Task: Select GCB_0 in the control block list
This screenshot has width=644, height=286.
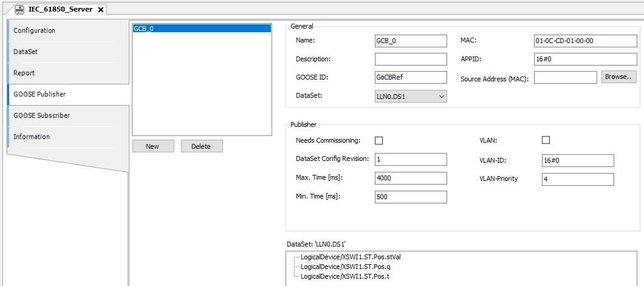Action: pyautogui.click(x=201, y=28)
